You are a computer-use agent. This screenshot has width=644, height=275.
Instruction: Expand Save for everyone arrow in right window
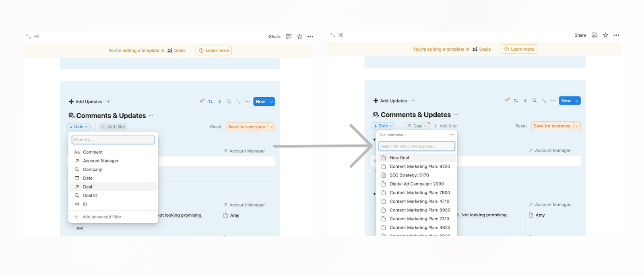coord(577,126)
